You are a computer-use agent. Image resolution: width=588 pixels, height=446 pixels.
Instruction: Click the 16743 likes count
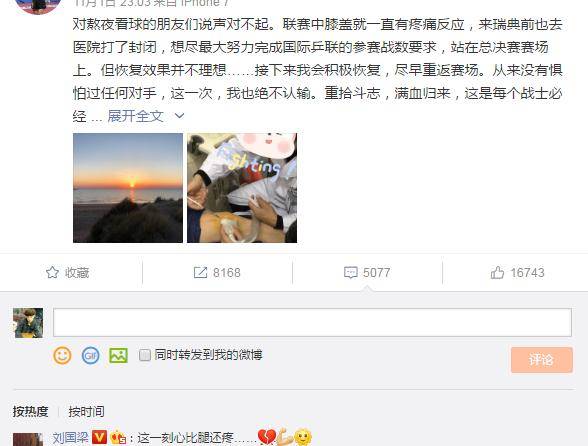tap(527, 272)
